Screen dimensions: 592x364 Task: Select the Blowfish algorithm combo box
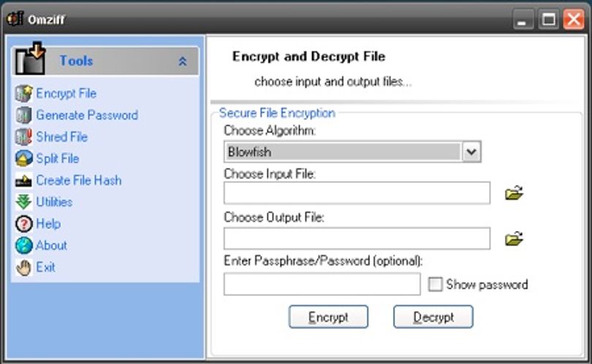pos(352,152)
